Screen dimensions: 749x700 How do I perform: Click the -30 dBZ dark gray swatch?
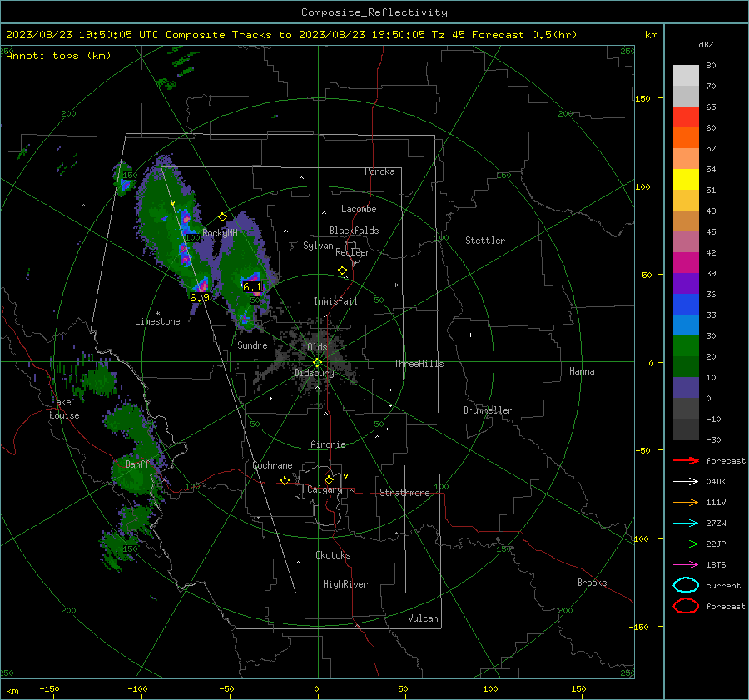click(686, 429)
